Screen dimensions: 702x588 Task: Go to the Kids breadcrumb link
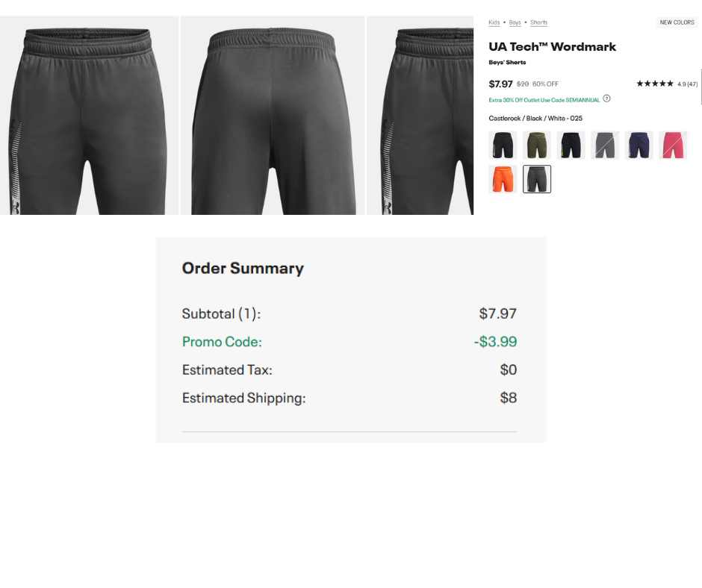click(494, 22)
